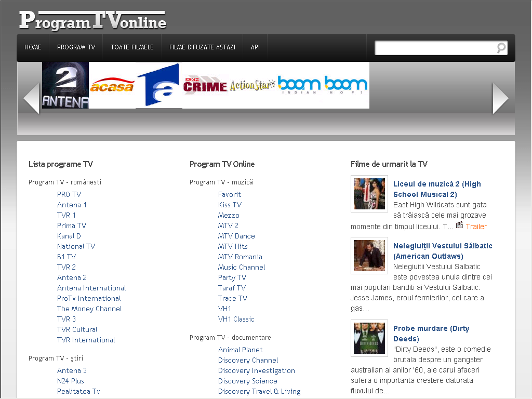Open PRO TV program link

69,194
